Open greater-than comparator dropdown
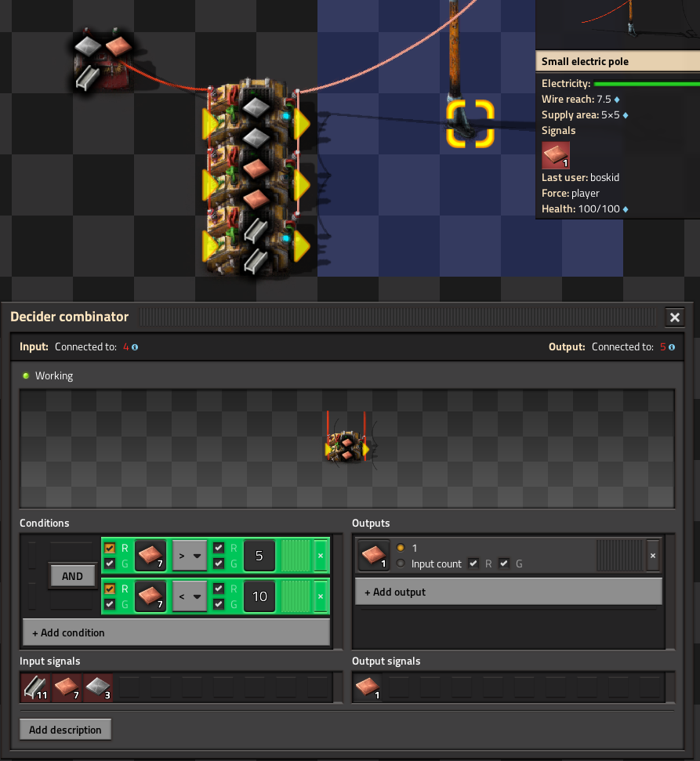The width and height of the screenshot is (700, 761). [189, 556]
